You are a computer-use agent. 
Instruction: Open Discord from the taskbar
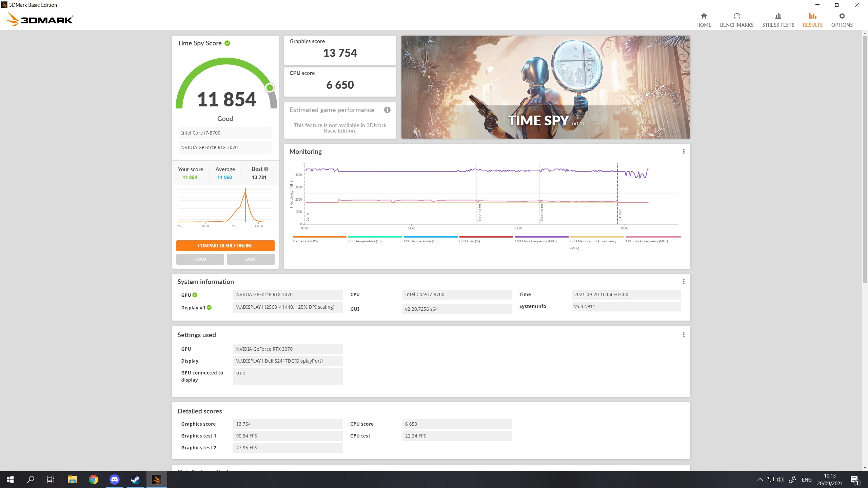click(x=115, y=480)
